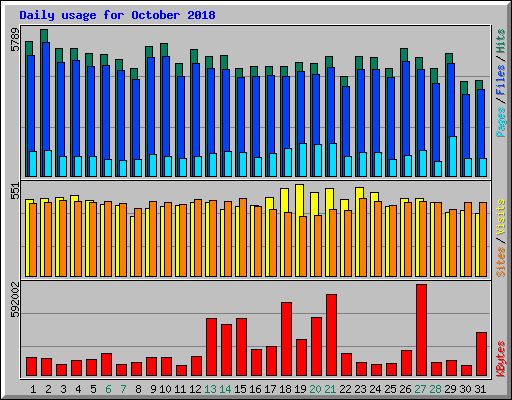The image size is (512, 400).
Task: Click the blue files bar for day 30
Action: coord(466,126)
